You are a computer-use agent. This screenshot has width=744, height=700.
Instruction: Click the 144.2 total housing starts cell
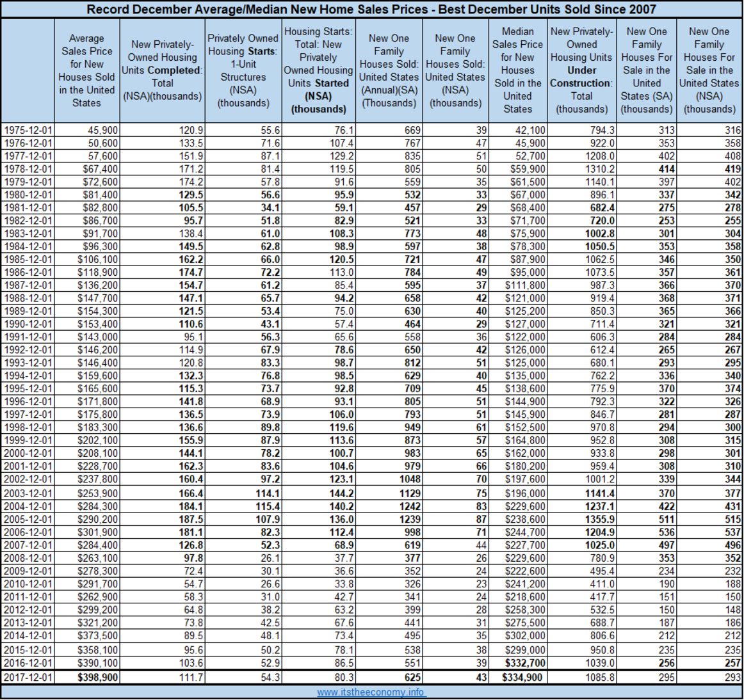(318, 494)
